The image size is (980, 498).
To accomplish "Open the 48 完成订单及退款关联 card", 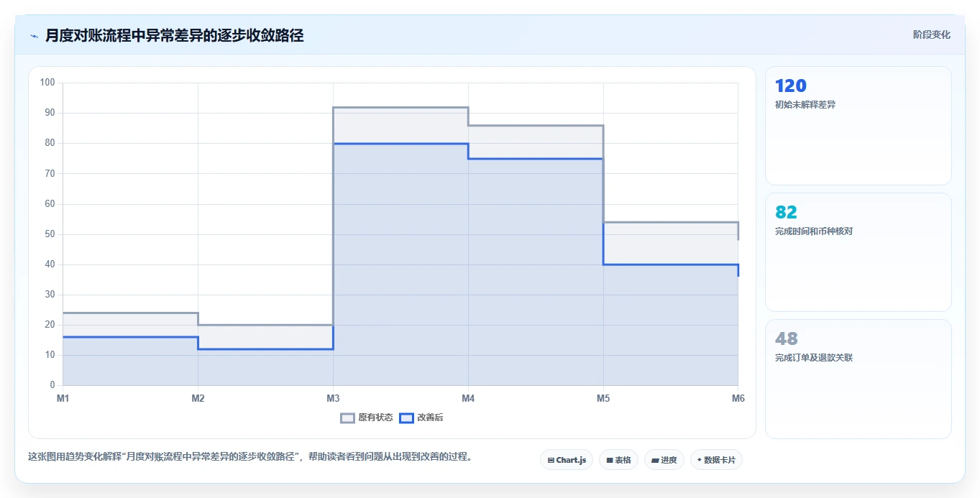I will [858, 379].
